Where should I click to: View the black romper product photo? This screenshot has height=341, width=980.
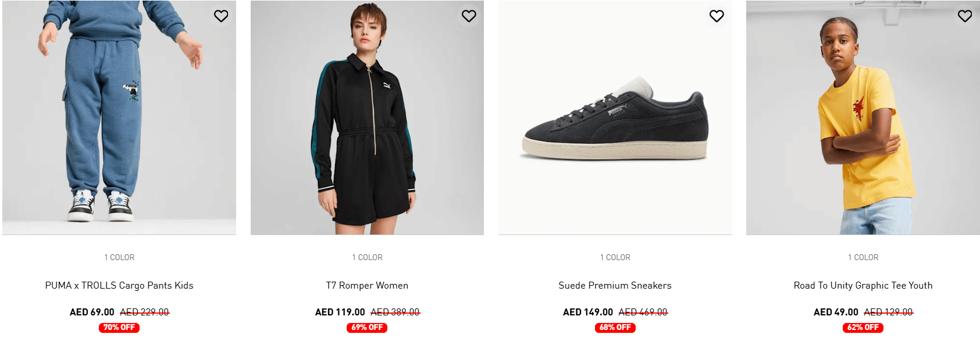(367, 118)
